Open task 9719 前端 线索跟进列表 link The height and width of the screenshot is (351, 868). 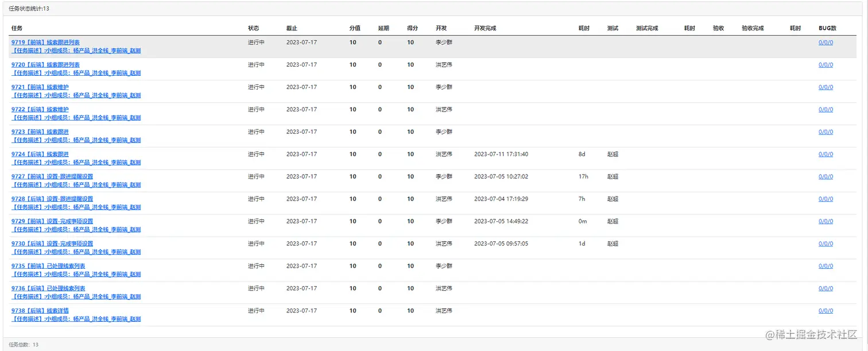[45, 42]
